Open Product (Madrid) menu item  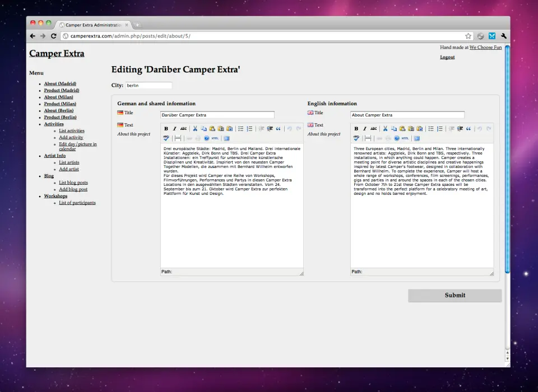pyautogui.click(x=62, y=90)
